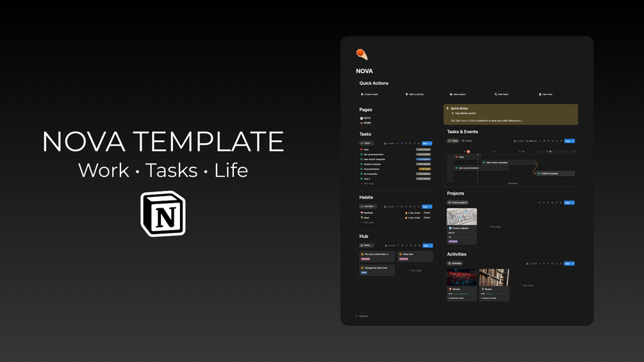This screenshot has height=362, width=644.
Task: Open the New dropdown arrow in Hub section
Action: 431,245
